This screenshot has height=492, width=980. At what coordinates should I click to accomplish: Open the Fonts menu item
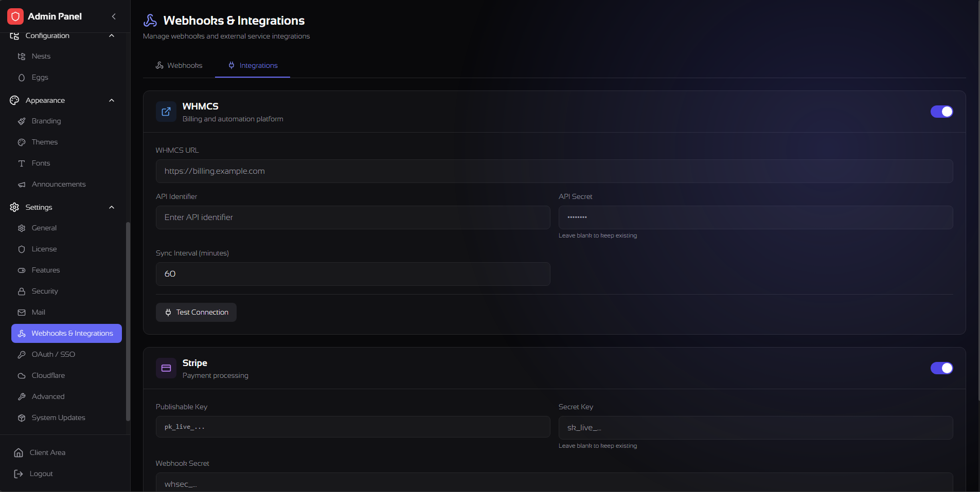(x=66, y=163)
